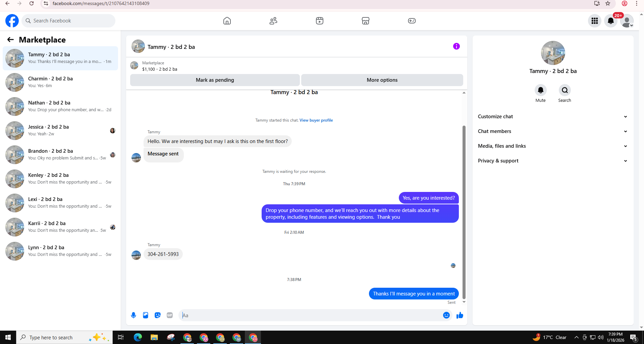Expand Privacy & support section
The image size is (644, 344).
[553, 161]
